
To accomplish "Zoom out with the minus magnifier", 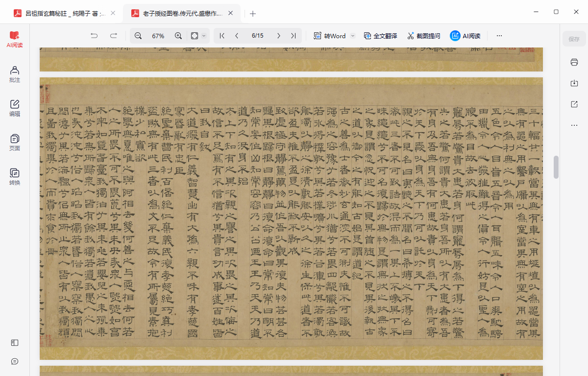I will pos(138,36).
